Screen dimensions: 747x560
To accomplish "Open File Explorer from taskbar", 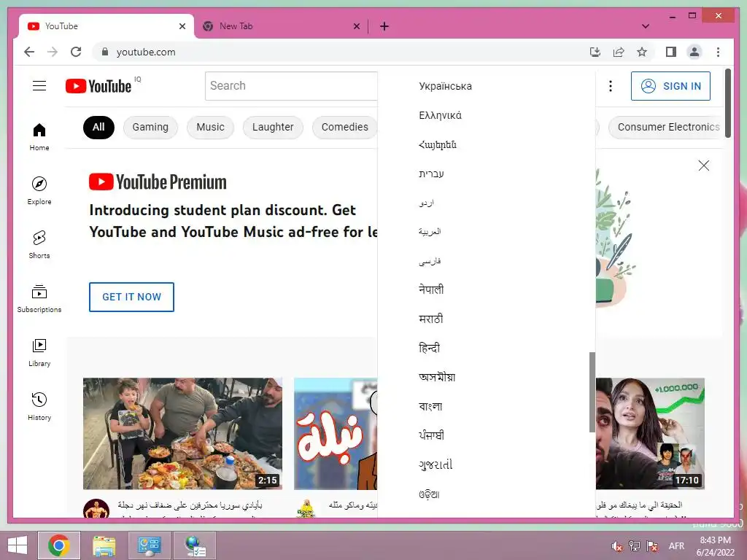I will point(104,545).
